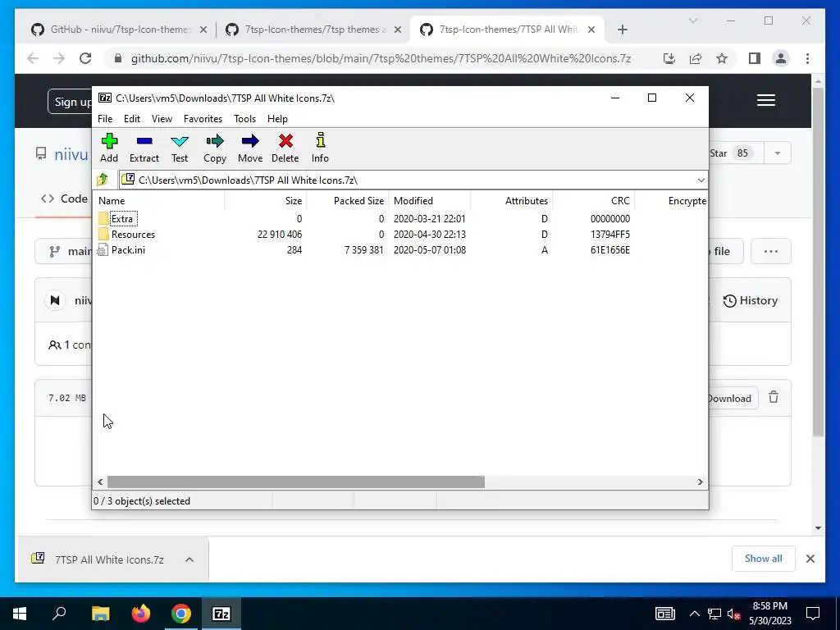Expand the downloaded 7TSP file options chevron

[189, 559]
